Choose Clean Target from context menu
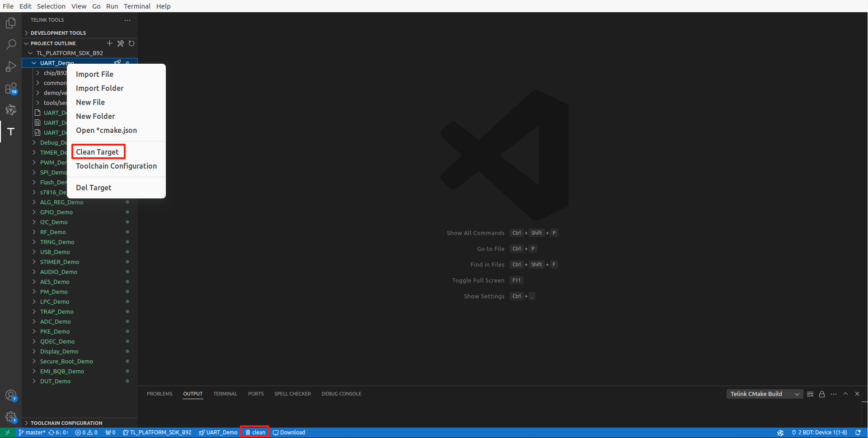Screen dimensions: 868x438 tap(97, 152)
